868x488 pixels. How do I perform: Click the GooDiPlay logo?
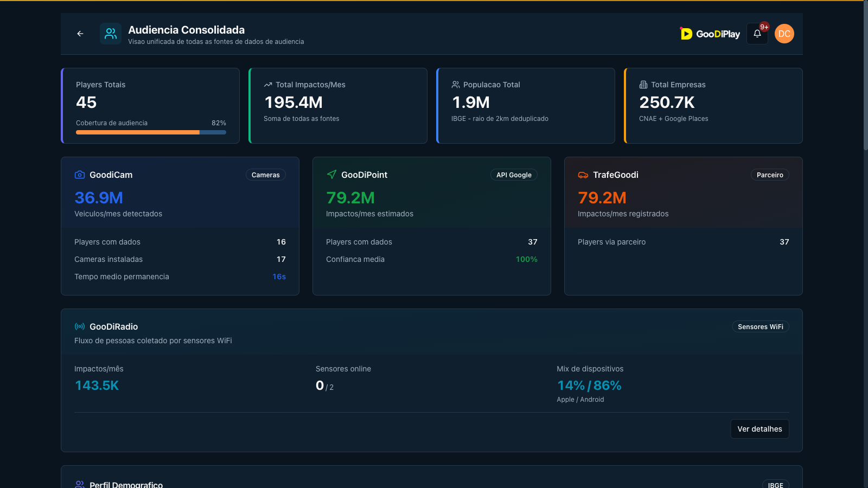[710, 34]
